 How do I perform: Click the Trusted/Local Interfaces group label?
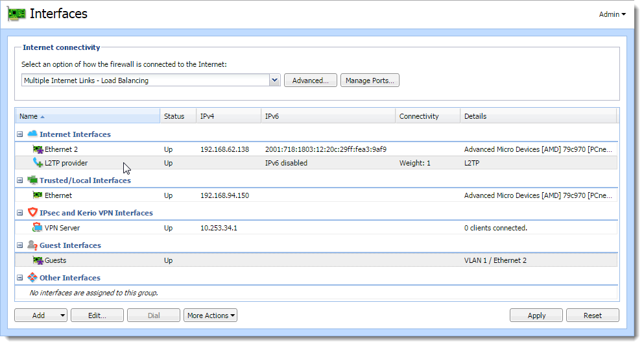85,180
